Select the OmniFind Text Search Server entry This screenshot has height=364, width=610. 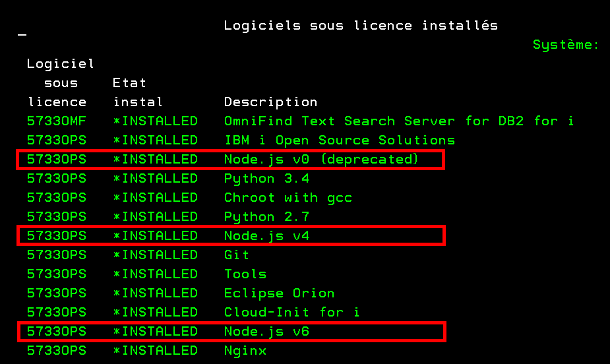[x=398, y=121]
